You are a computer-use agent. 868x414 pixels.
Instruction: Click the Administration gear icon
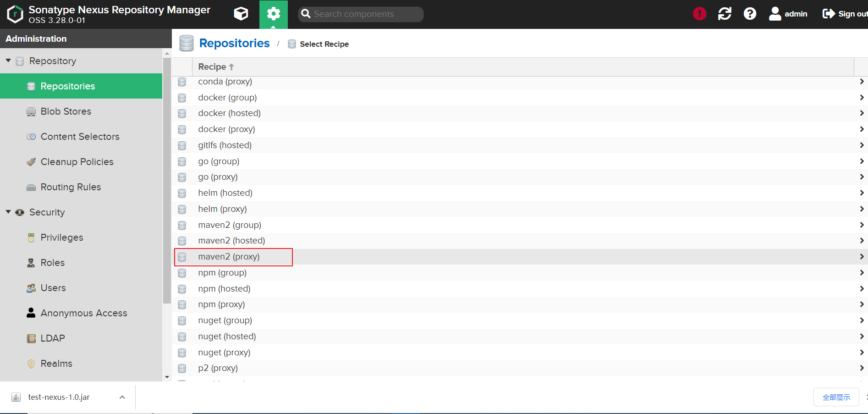point(273,14)
